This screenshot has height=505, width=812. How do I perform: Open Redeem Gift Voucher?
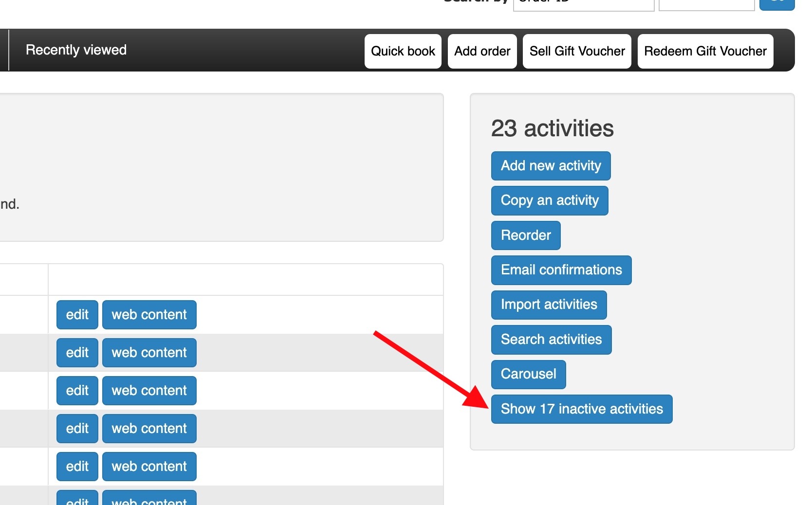pos(705,51)
